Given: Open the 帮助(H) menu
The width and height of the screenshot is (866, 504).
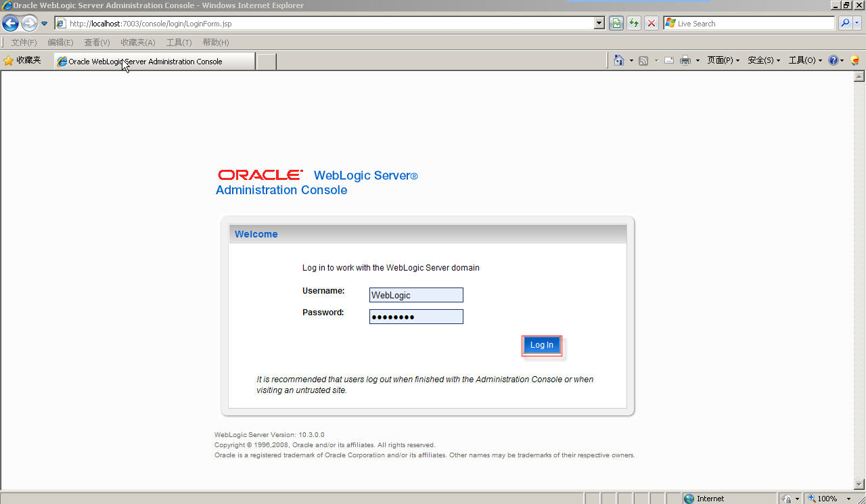Looking at the screenshot, I should click(x=216, y=42).
